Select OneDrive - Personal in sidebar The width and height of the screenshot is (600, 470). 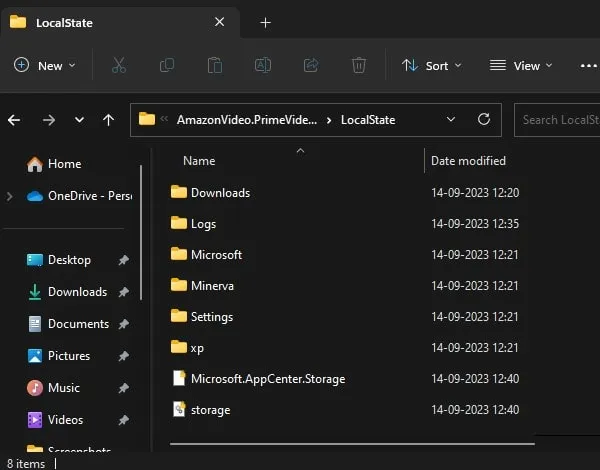click(x=80, y=196)
